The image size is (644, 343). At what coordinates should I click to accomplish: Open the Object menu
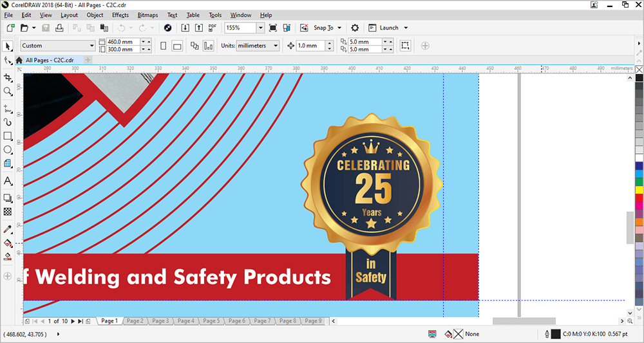[x=95, y=15]
